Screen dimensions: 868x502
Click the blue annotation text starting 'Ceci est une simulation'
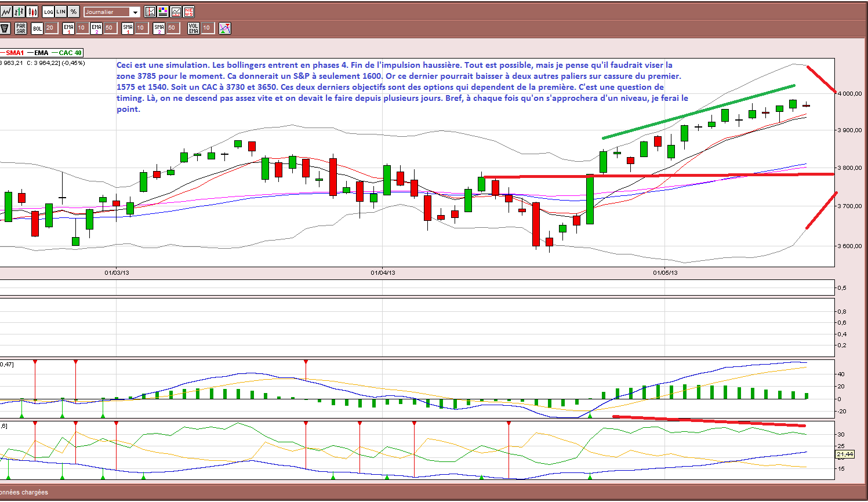click(x=402, y=87)
